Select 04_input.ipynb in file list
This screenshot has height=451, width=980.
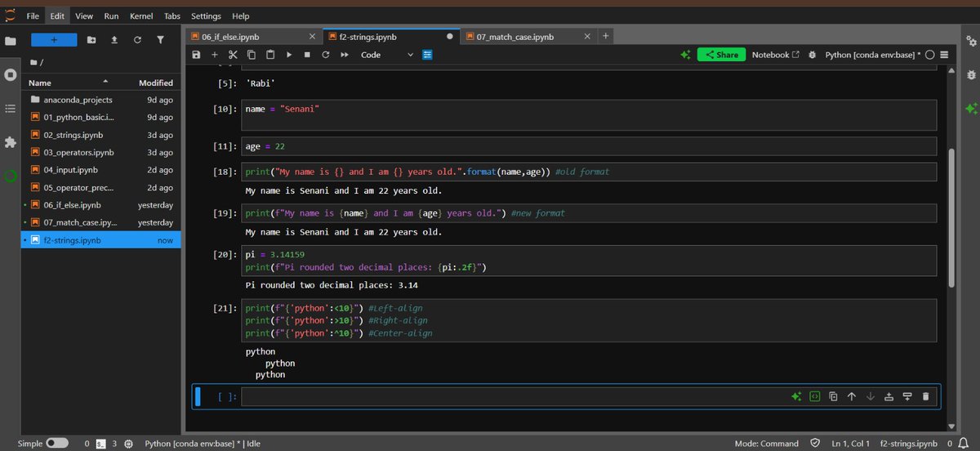click(101, 170)
